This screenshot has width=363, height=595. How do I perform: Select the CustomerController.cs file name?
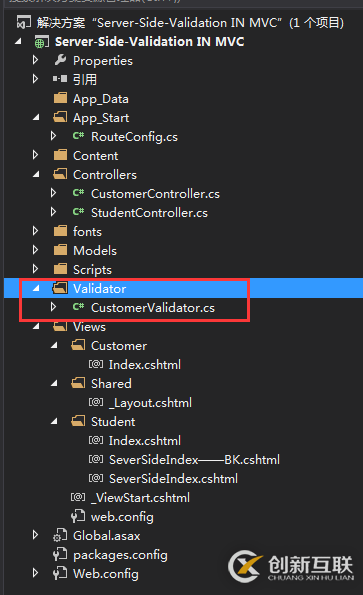point(155,194)
